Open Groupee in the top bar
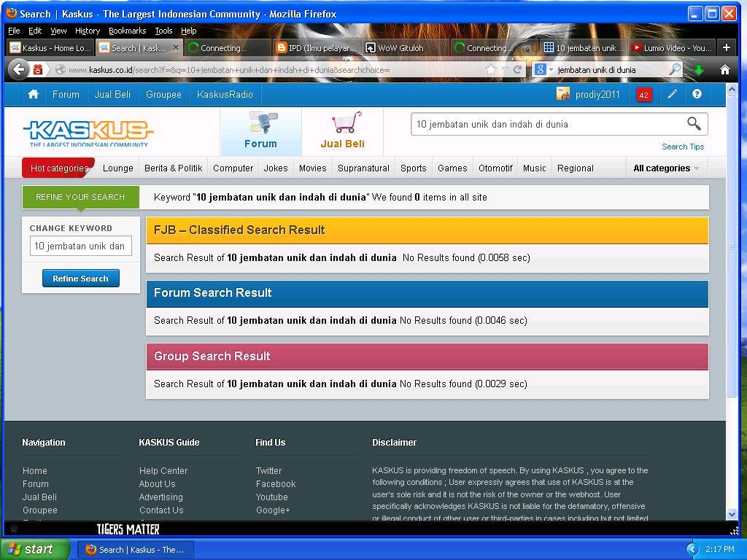This screenshot has height=560, width=747. [x=163, y=94]
